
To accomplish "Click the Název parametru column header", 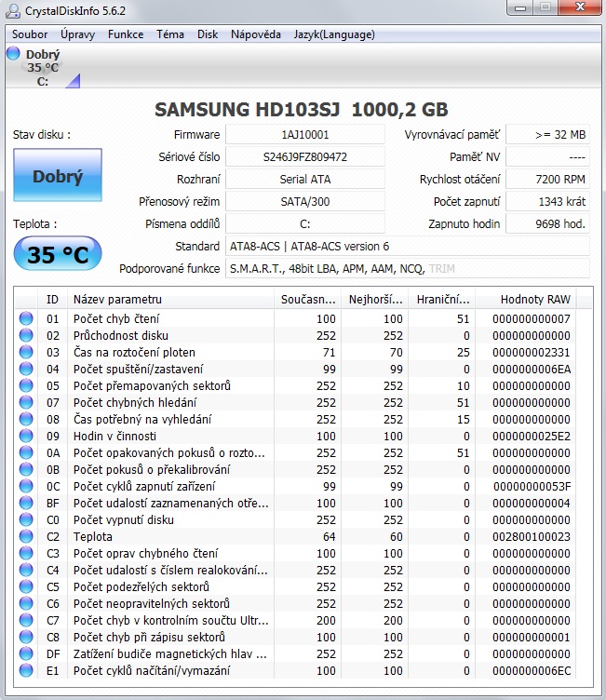I will (x=170, y=299).
